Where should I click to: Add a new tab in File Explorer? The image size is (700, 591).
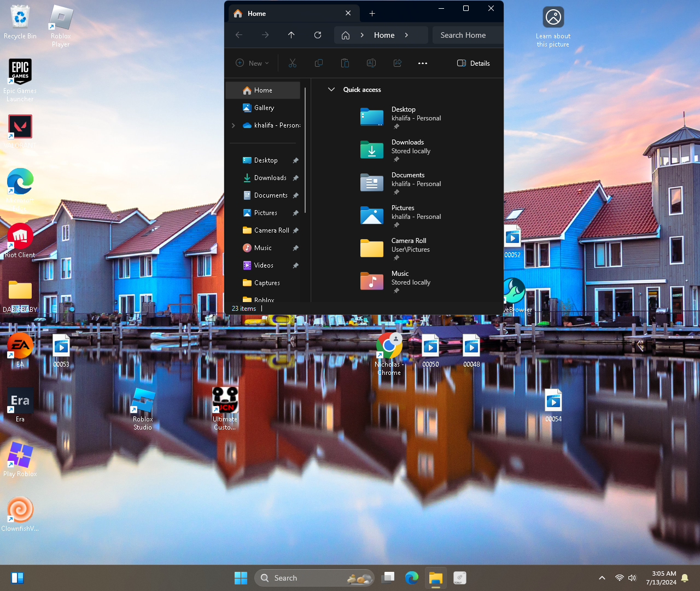[x=372, y=14]
